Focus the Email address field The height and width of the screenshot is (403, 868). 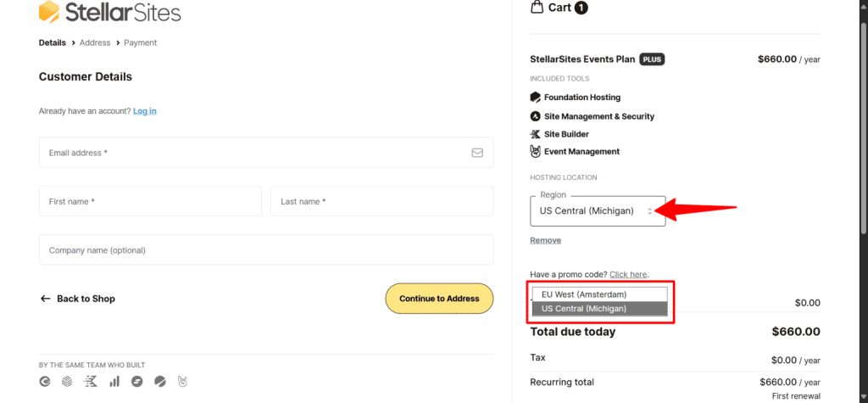click(x=265, y=153)
